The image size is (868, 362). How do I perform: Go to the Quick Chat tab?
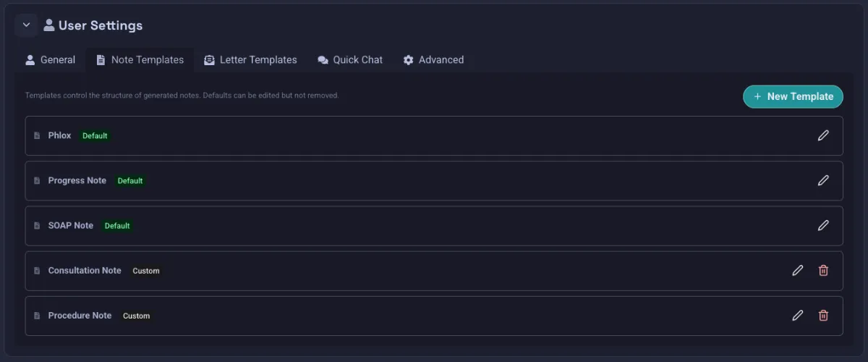350,60
